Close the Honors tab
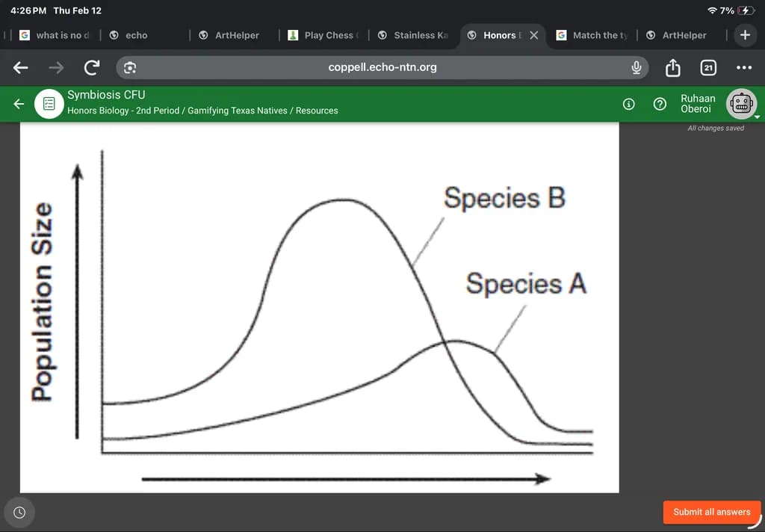This screenshot has height=532, width=765. [x=534, y=35]
